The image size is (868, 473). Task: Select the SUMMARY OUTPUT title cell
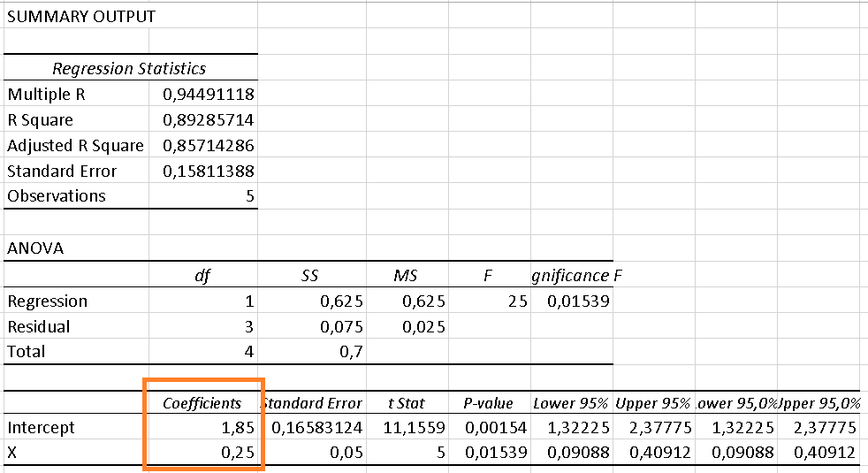click(x=81, y=17)
